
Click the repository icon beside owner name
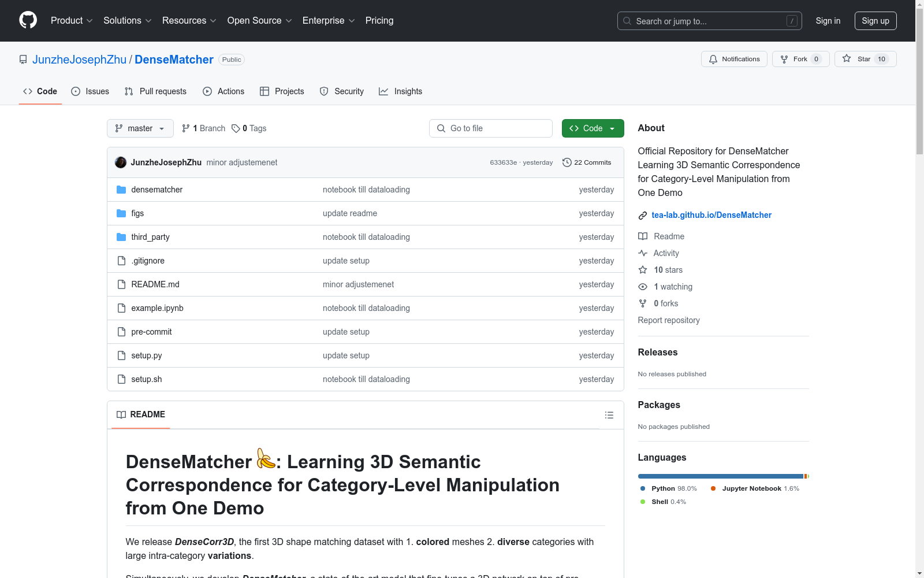(23, 60)
